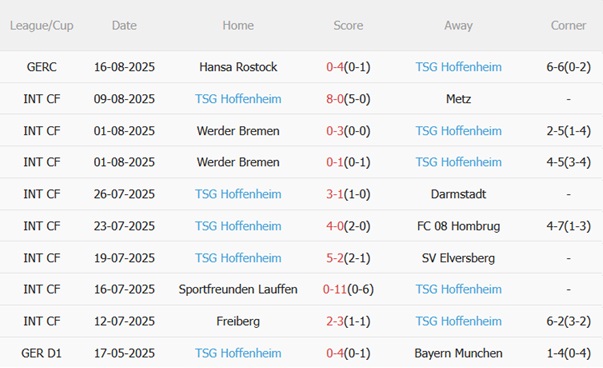Click the Metz team name

coord(458,99)
